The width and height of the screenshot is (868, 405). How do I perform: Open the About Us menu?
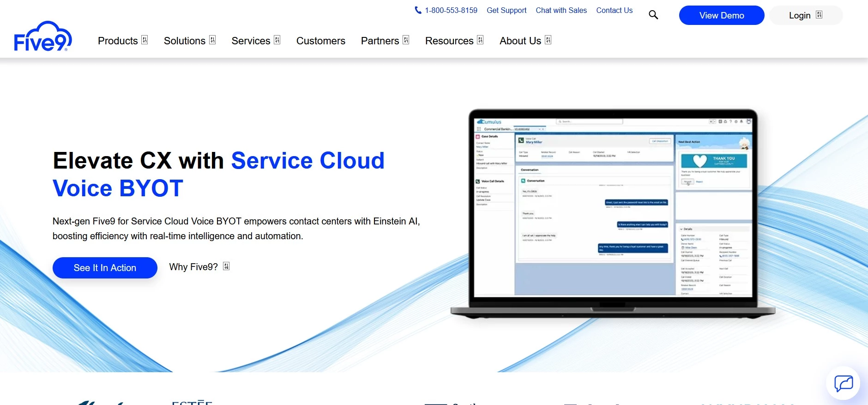[x=520, y=41]
